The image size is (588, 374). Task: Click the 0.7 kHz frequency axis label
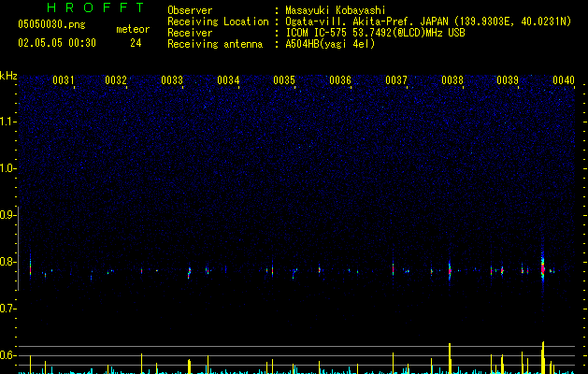[x=8, y=309]
